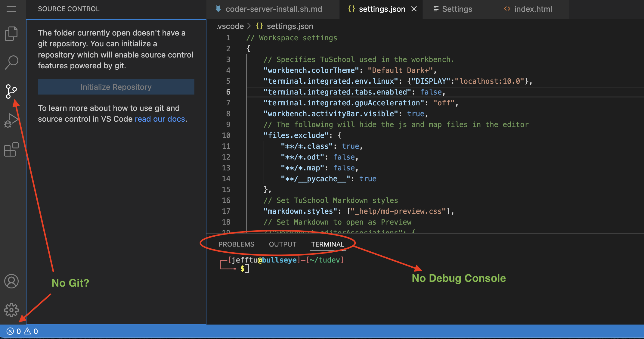Open the Accounts profile icon

(11, 281)
